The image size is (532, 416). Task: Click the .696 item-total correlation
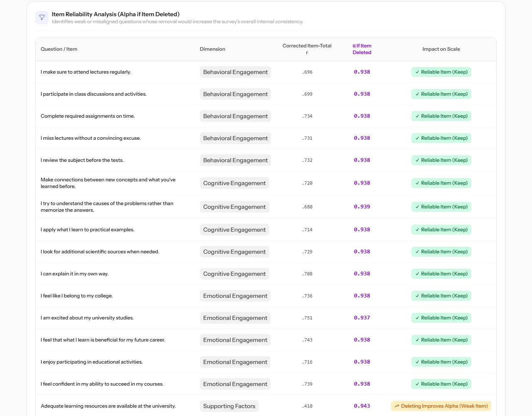[307, 72]
